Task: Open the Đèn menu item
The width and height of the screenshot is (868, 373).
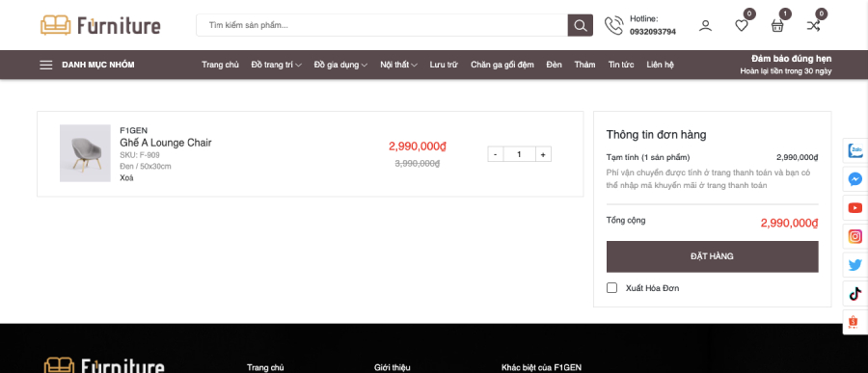Action: click(x=554, y=65)
